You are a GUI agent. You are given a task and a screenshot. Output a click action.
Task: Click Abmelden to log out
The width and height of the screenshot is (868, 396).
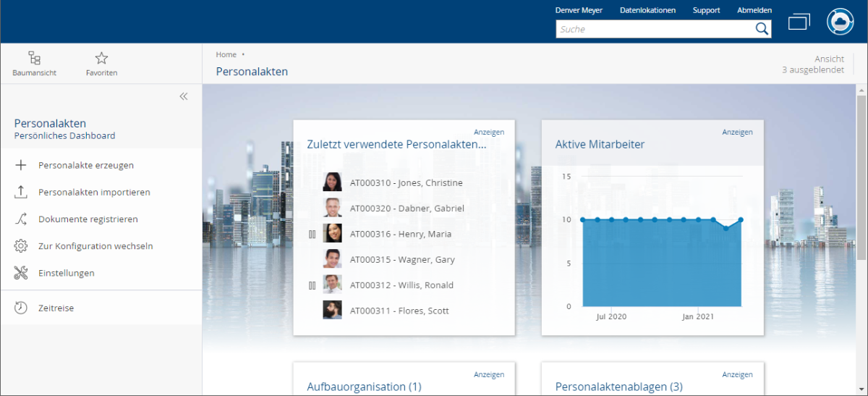754,10
